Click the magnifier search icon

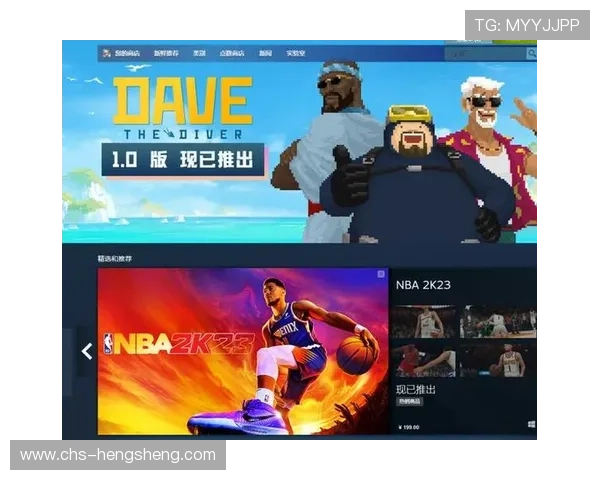click(532, 54)
